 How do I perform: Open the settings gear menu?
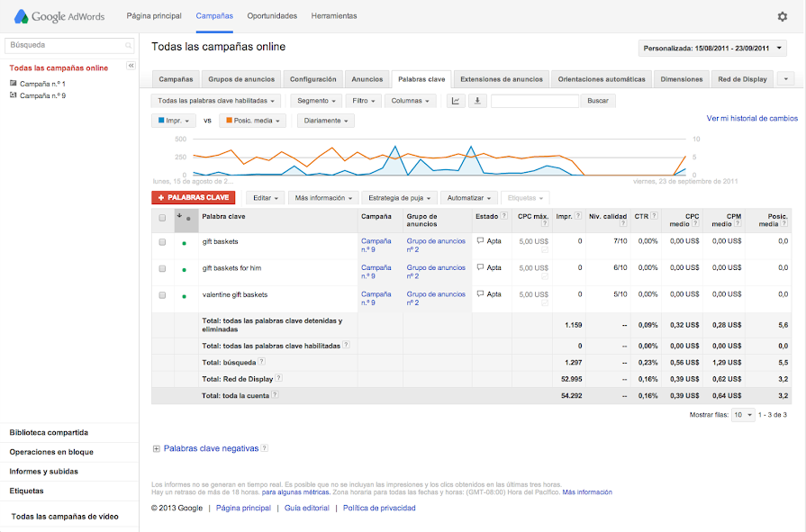click(782, 16)
